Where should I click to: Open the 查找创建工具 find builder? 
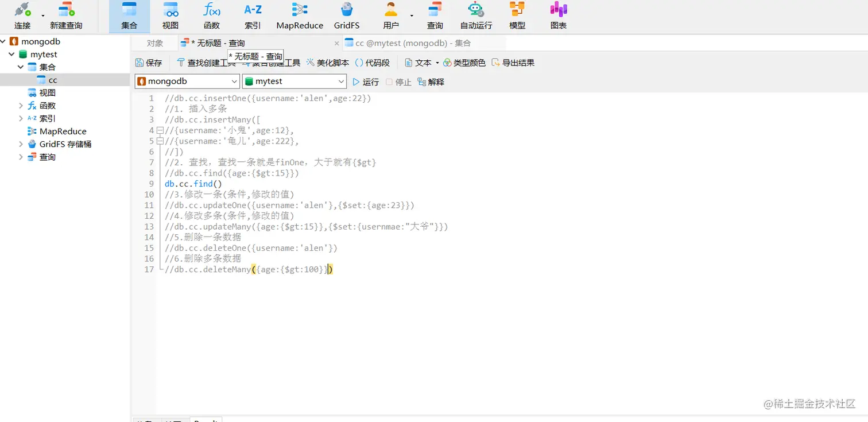click(206, 63)
